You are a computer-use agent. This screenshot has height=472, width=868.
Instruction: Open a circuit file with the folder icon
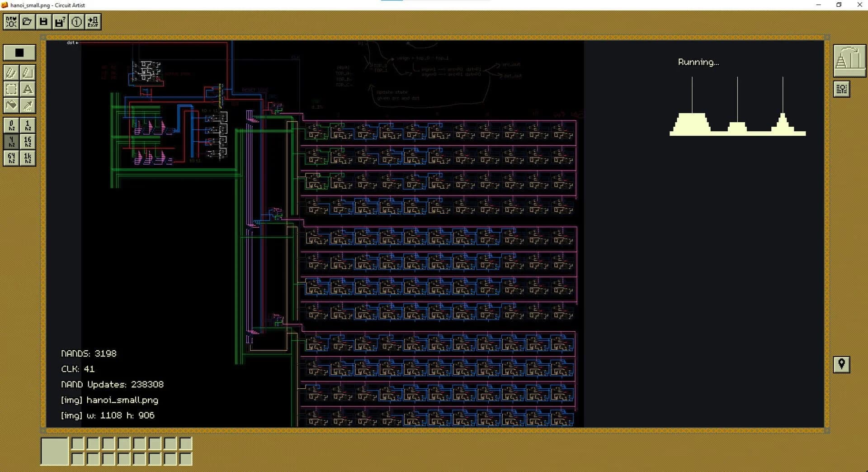coord(27,21)
